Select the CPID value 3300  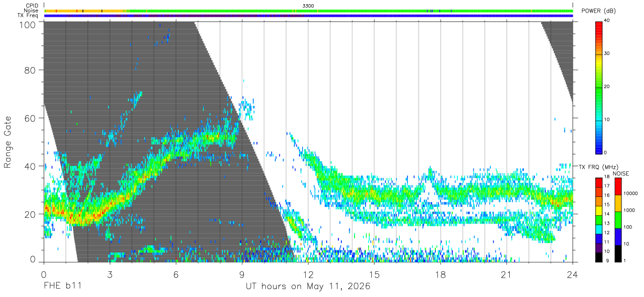click(x=308, y=6)
